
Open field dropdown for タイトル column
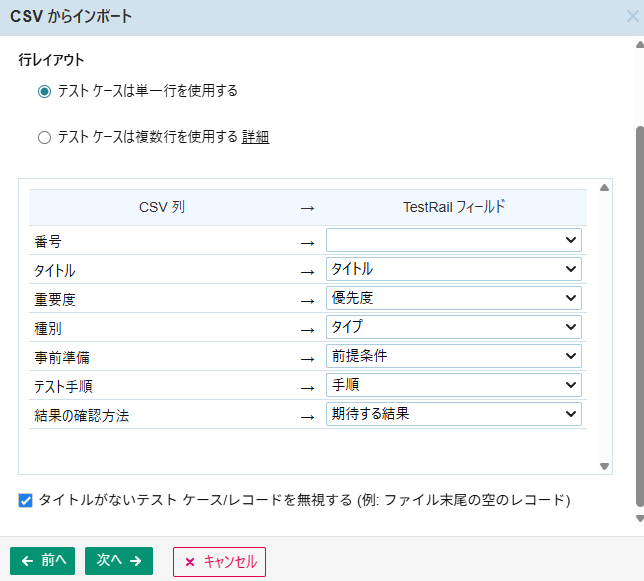[x=453, y=269]
